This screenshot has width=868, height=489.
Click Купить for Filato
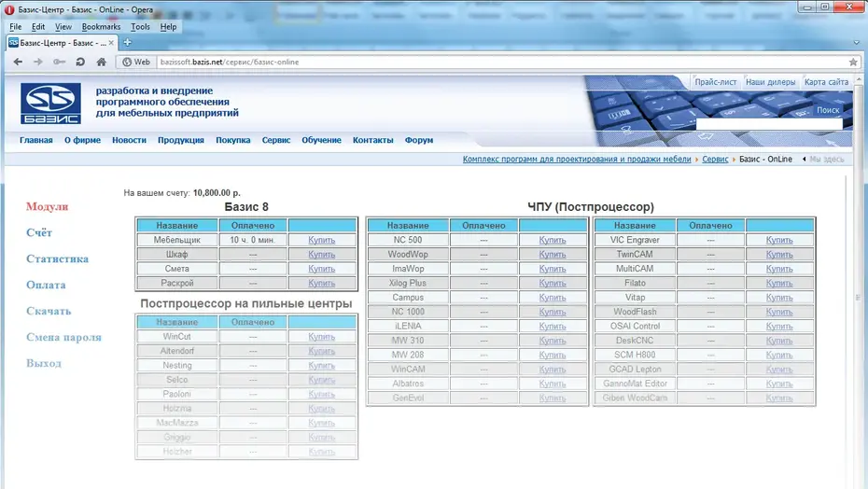click(x=779, y=283)
